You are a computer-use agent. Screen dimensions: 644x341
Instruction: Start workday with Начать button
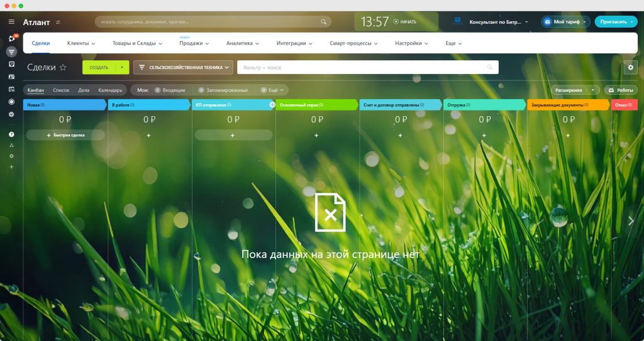405,22
